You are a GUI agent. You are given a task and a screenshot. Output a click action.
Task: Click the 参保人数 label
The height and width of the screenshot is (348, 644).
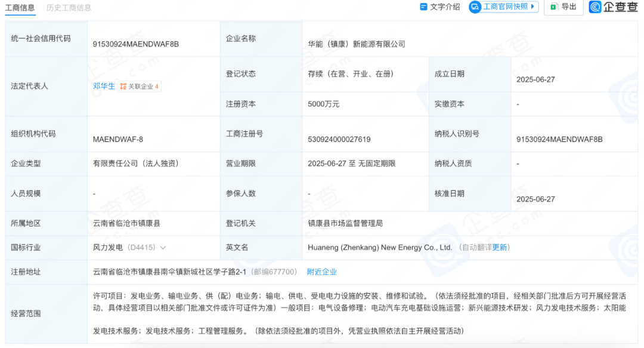pos(241,193)
